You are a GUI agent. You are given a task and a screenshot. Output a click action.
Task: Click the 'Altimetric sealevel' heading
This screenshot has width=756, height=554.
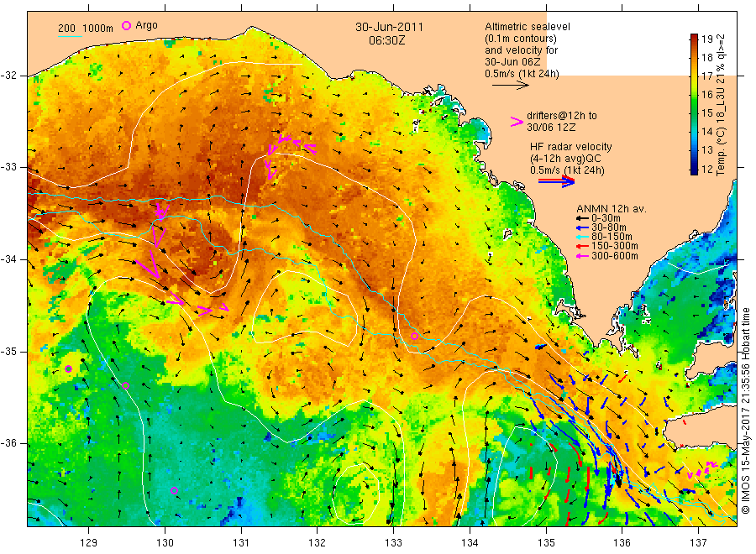[528, 27]
